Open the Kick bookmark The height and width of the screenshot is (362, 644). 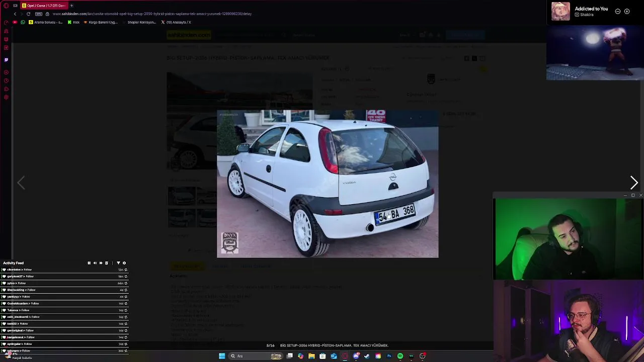click(x=73, y=22)
